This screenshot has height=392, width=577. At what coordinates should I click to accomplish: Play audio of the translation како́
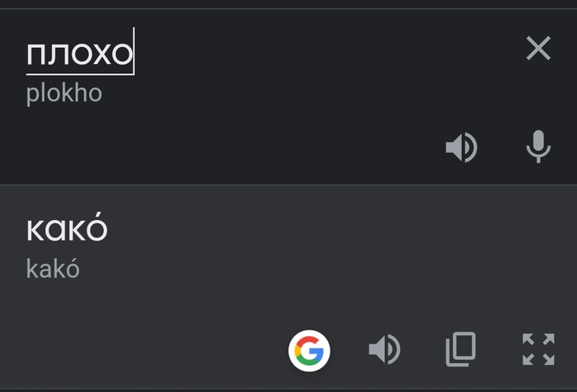click(x=384, y=351)
